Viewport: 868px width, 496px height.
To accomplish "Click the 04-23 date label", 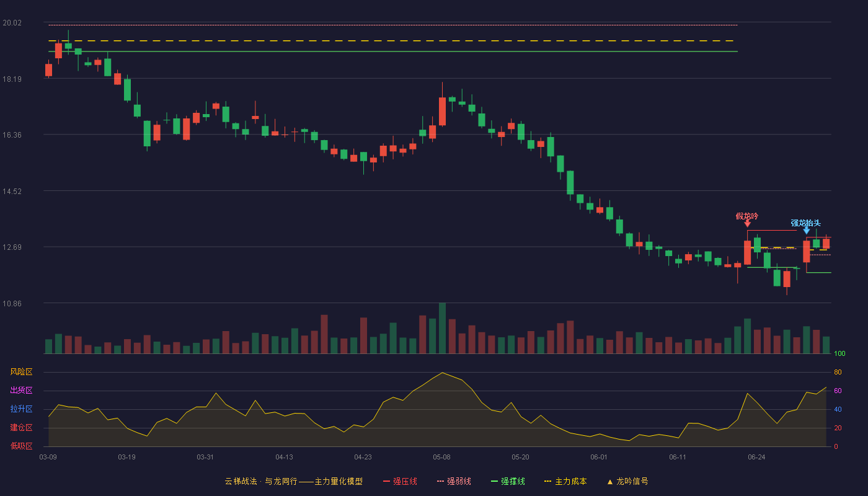I will point(363,457).
